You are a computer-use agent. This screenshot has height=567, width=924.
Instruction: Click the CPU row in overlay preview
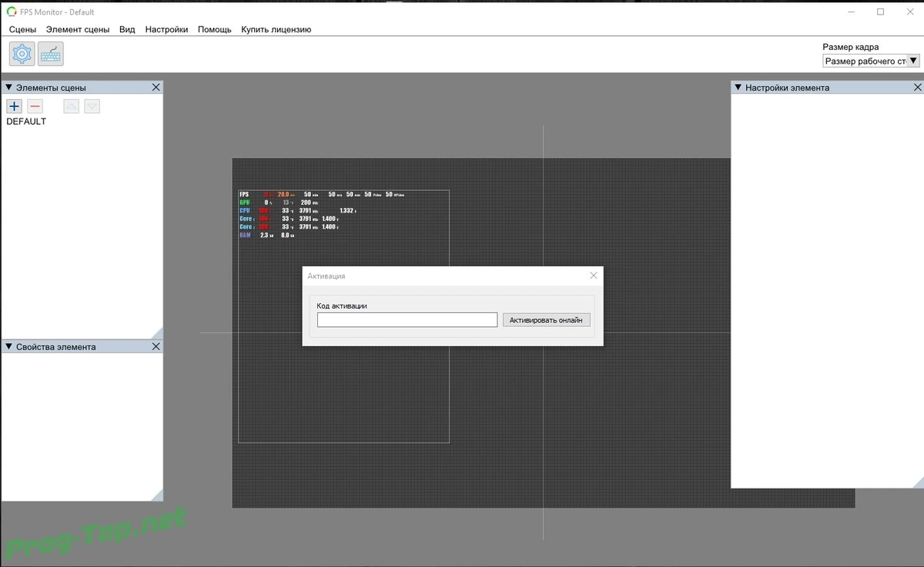pyautogui.click(x=297, y=211)
